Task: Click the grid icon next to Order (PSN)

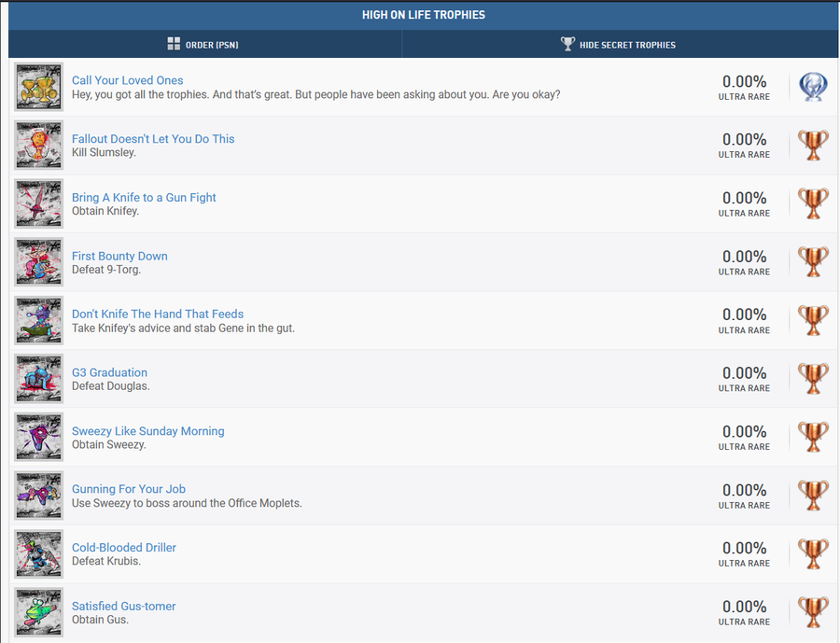Action: [174, 44]
